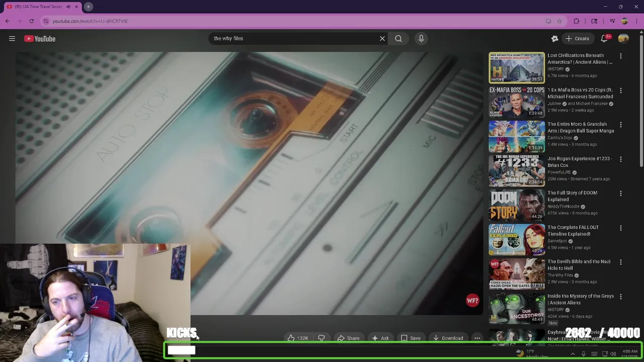
Task: Open options menu for Moro & Granolah video
Action: 621,125
